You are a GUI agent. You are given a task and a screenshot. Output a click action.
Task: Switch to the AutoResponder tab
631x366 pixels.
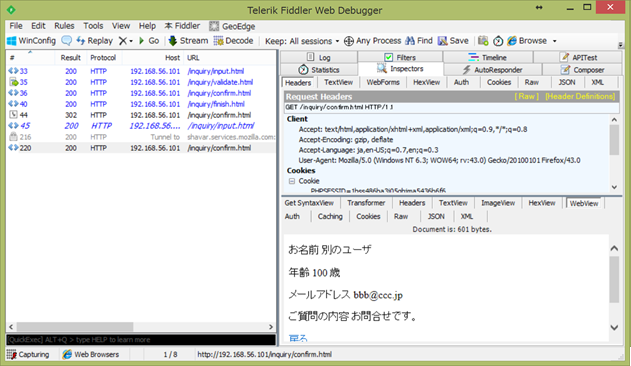pyautogui.click(x=493, y=70)
